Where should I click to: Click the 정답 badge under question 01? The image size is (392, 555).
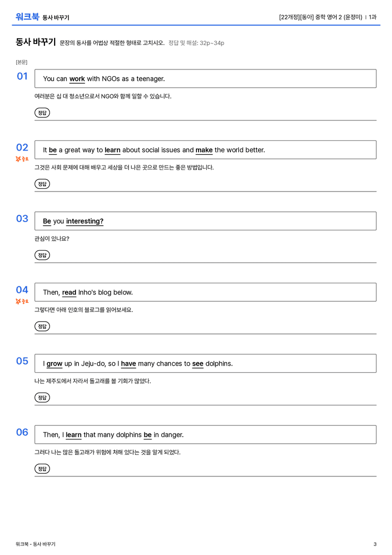pyautogui.click(x=42, y=112)
